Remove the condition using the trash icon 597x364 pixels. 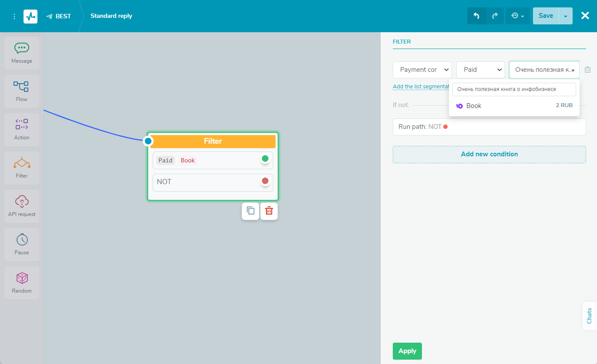[588, 70]
